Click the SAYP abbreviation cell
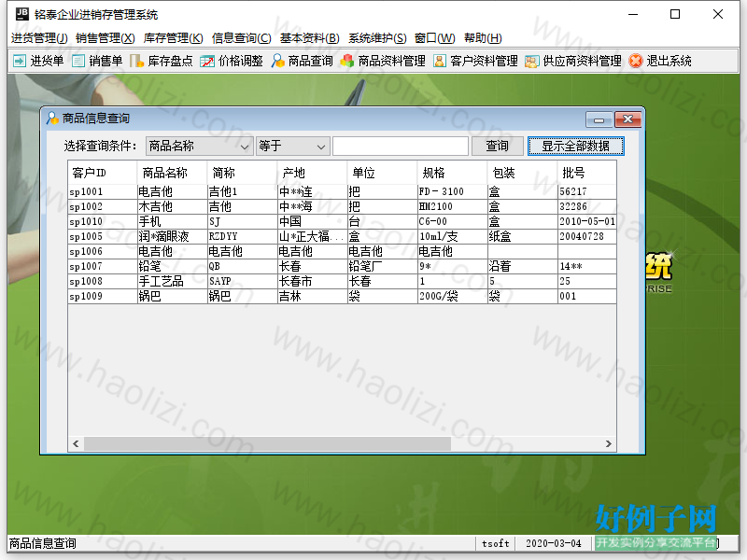Screen dimensions: 747x560 (x=243, y=282)
